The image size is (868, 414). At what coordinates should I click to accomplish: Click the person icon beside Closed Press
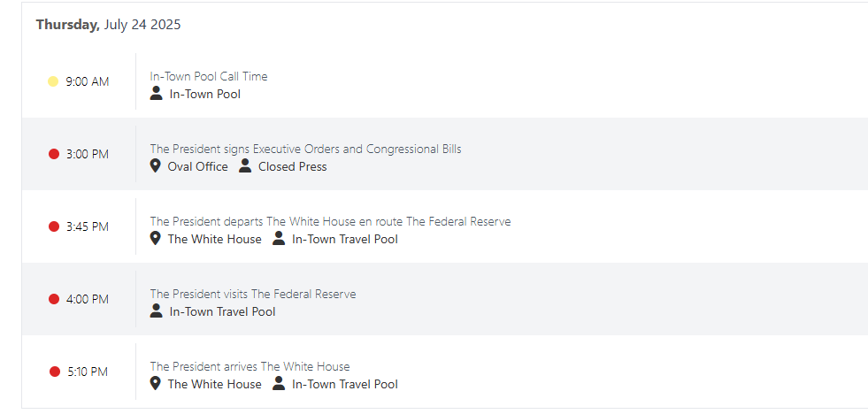pyautogui.click(x=245, y=166)
